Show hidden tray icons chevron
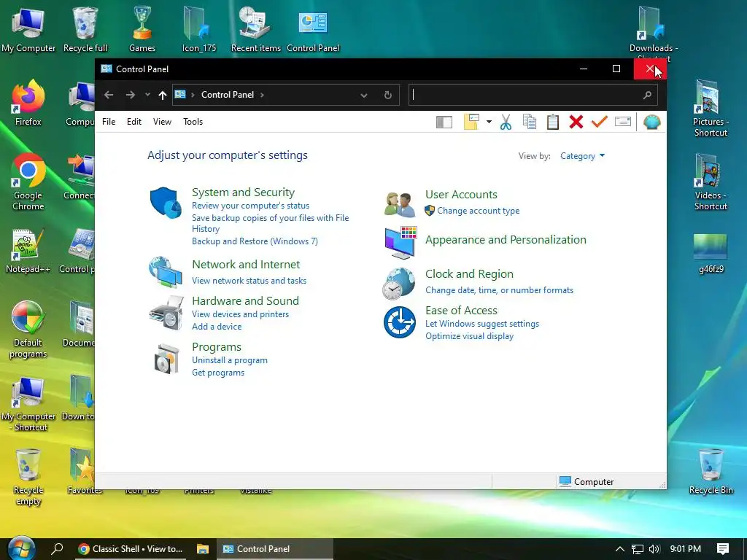This screenshot has width=747, height=560. (620, 549)
